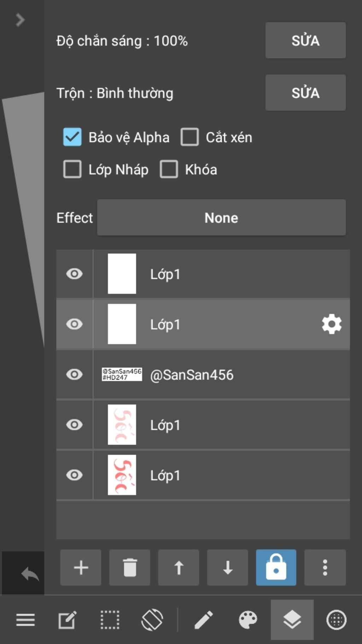Open the color palette tool
362x644 pixels.
248,620
